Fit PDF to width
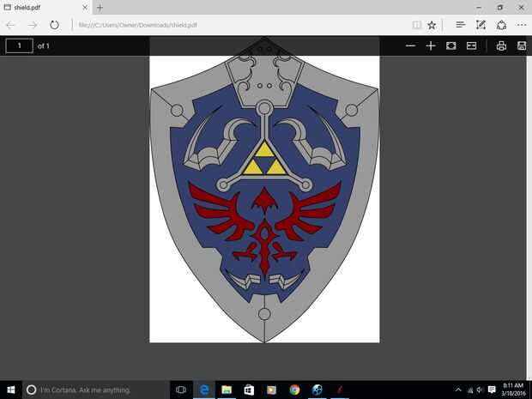Viewport: 532px width, 399px height. [471, 45]
